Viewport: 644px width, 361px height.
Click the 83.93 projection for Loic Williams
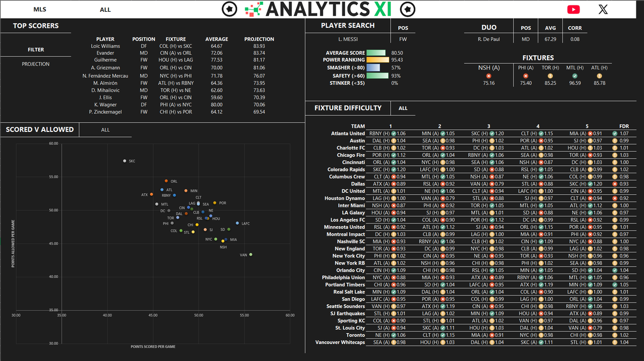[x=259, y=46]
